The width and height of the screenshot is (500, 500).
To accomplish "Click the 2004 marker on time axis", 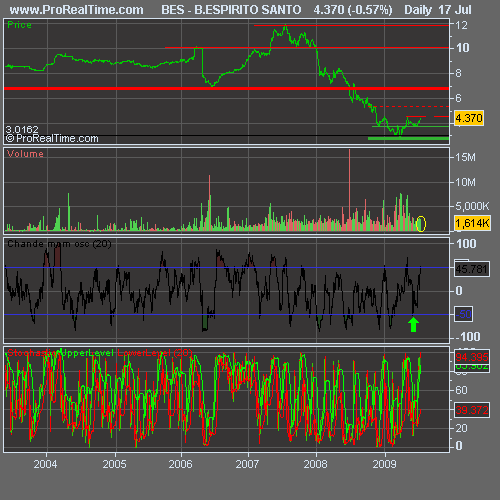I will coord(45,464).
